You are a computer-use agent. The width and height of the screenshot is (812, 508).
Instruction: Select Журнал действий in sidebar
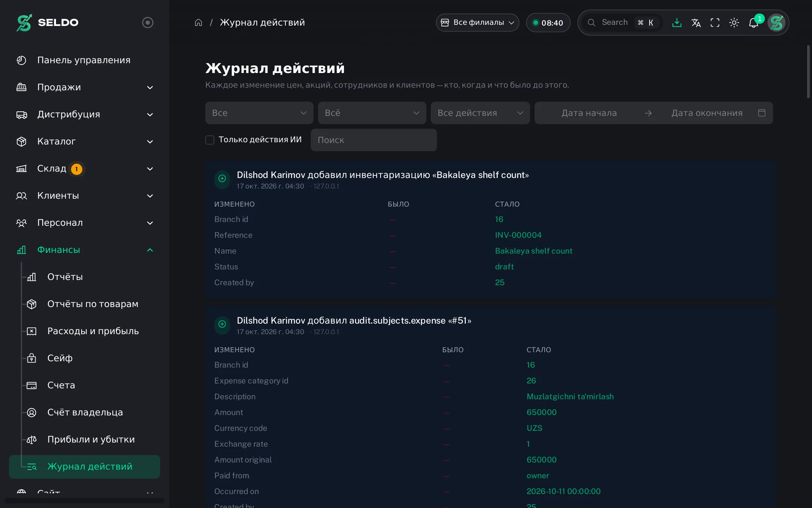tap(85, 467)
